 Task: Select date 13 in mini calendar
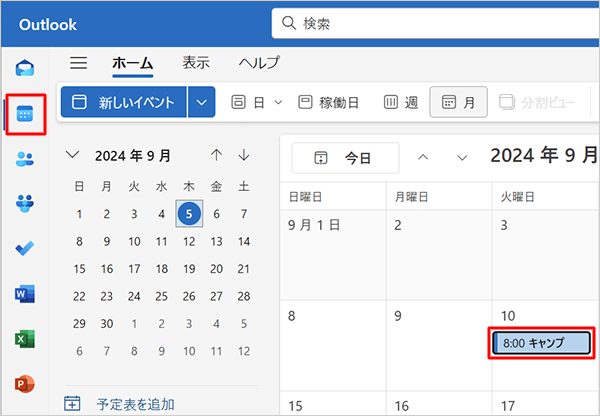(216, 241)
